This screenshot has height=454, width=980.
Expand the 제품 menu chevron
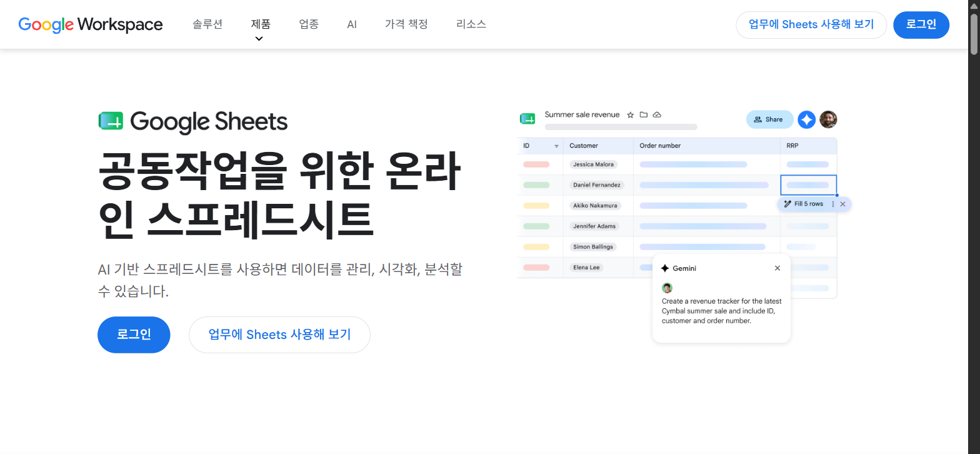(259, 39)
